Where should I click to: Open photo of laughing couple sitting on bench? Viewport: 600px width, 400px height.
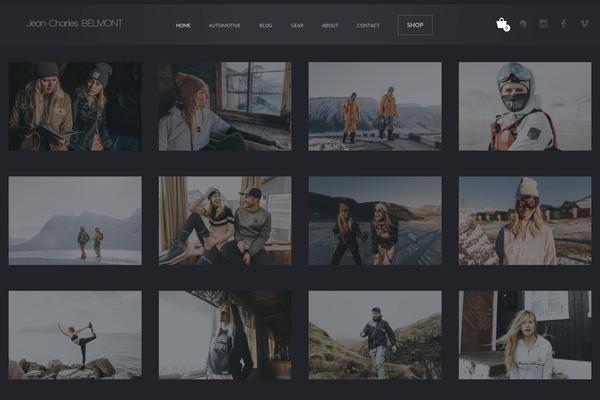pyautogui.click(x=225, y=220)
